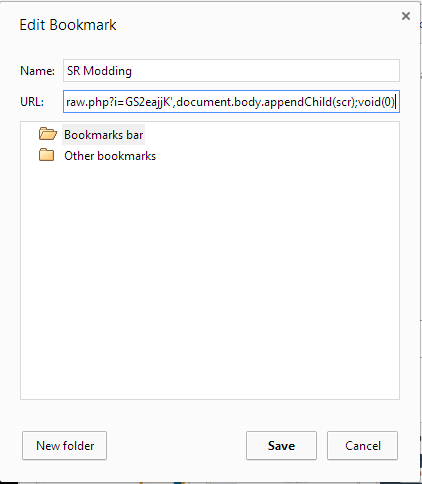Image resolution: width=422 pixels, height=484 pixels.
Task: Click the closed folder icon beside Other bookmarks
Action: (46, 155)
